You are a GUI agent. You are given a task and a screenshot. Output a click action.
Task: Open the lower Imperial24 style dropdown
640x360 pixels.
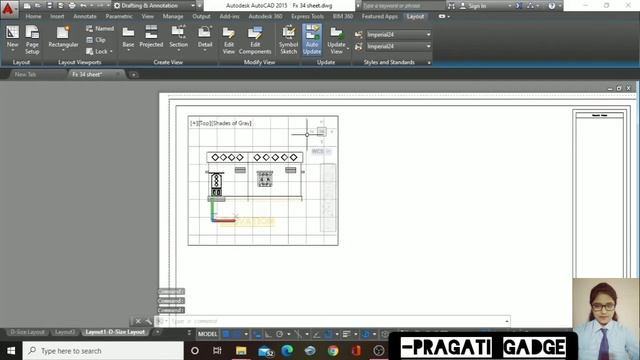point(398,46)
